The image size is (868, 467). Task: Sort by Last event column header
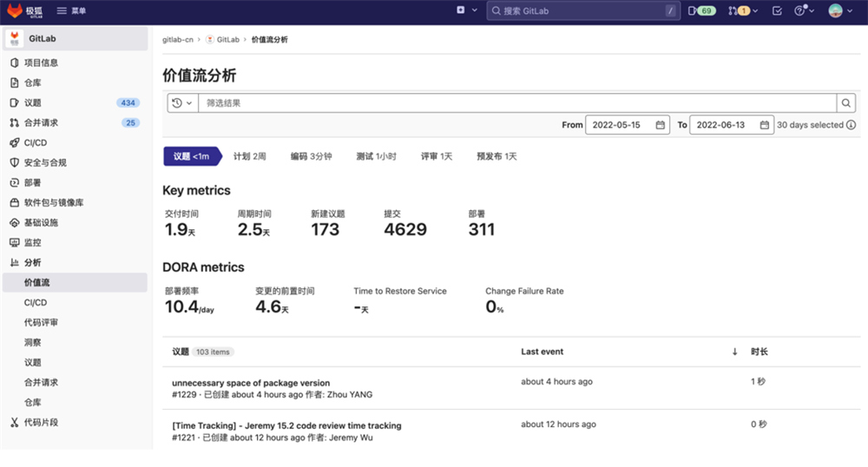[542, 352]
